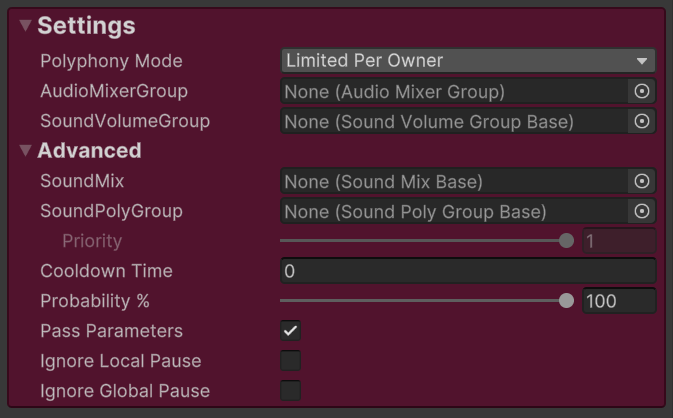Click the AudioMixerGroup object field
The width and height of the screenshot is (673, 418).
click(455, 91)
